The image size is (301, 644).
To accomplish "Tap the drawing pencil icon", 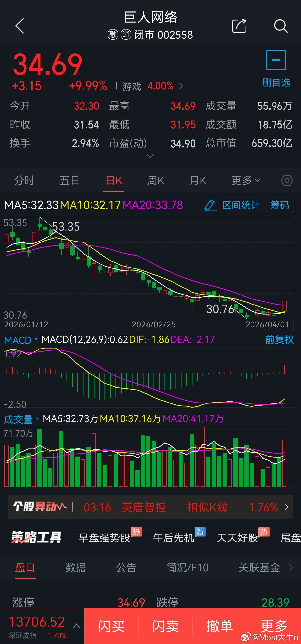I will point(210,205).
